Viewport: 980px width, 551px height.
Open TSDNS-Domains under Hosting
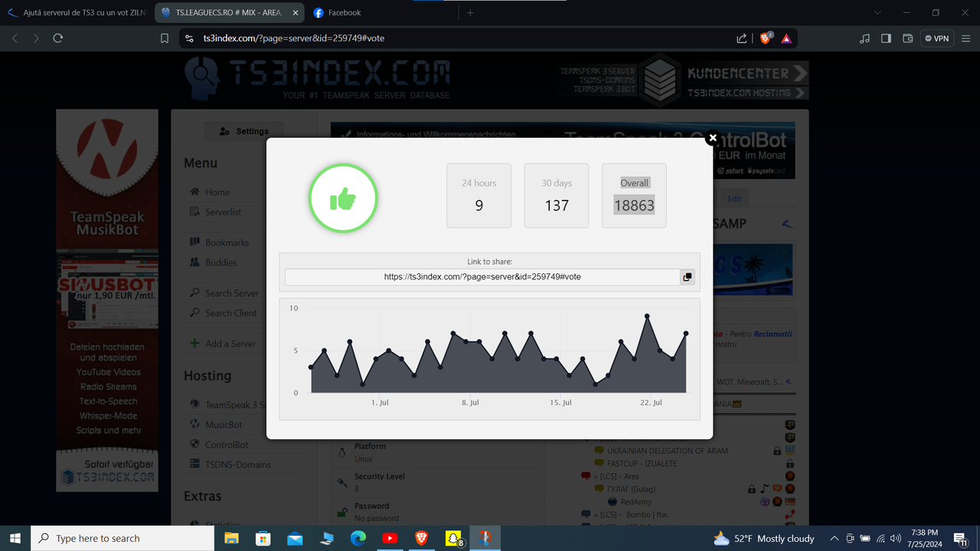237,465
